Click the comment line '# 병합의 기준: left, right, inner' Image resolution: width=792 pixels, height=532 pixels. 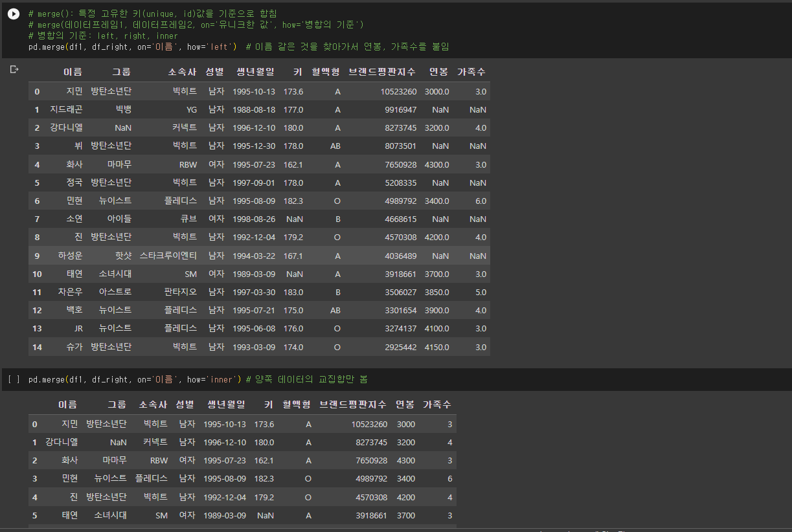tap(103, 36)
